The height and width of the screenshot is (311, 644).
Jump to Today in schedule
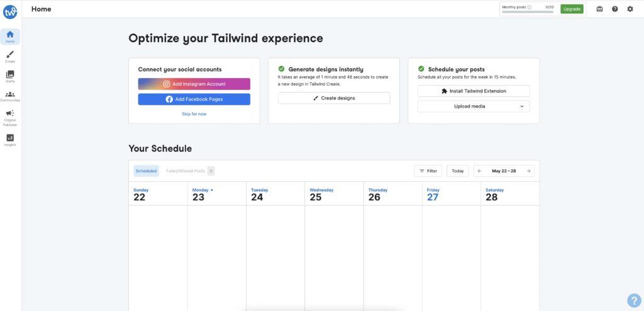tap(458, 171)
